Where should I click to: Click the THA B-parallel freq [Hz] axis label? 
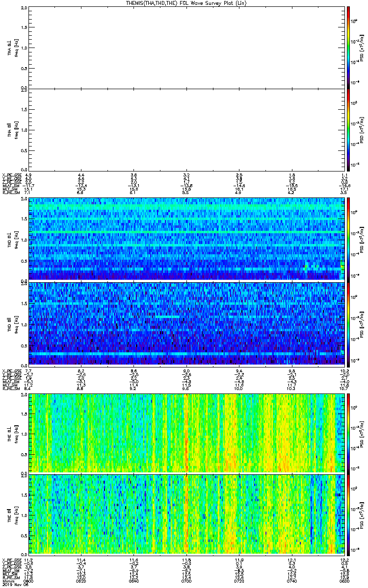click(16, 129)
